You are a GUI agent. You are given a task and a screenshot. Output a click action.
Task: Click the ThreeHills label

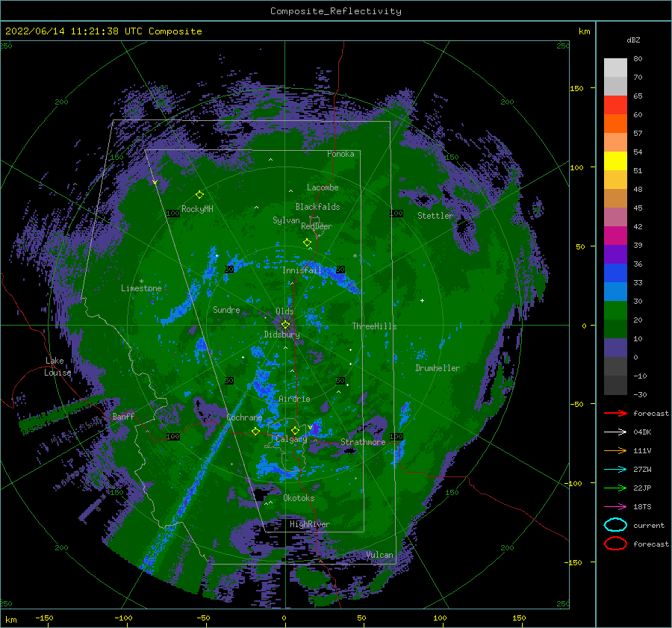pos(375,326)
